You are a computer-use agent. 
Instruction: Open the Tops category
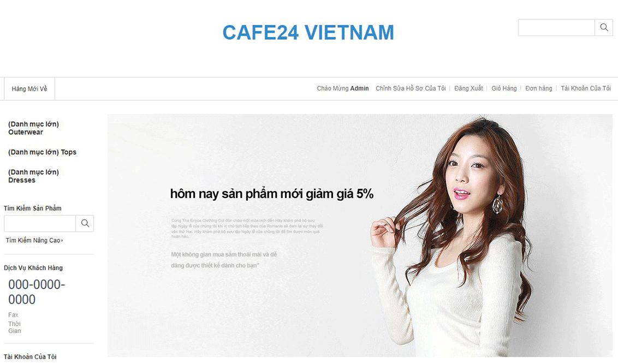(42, 152)
